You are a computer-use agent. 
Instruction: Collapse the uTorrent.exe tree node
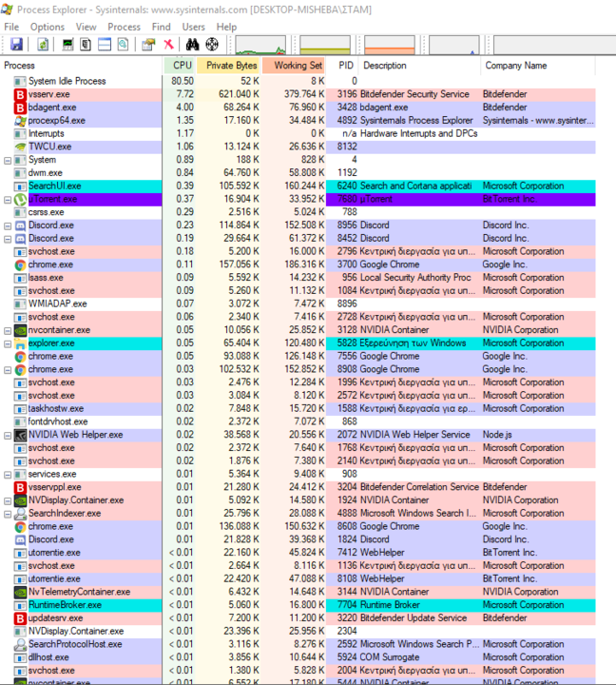click(x=8, y=200)
